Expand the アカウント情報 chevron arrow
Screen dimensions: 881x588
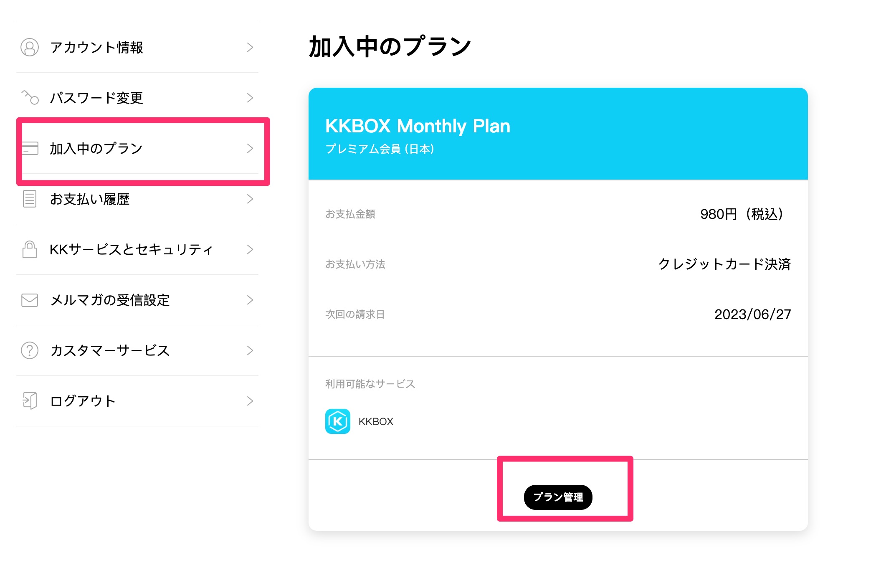tap(250, 48)
